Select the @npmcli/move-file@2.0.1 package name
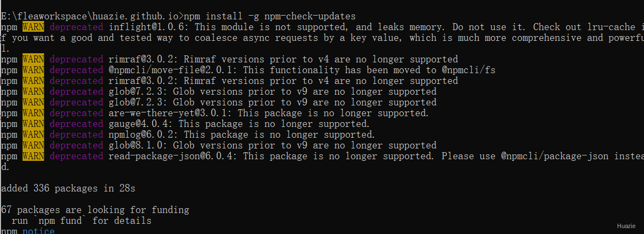 [171, 70]
